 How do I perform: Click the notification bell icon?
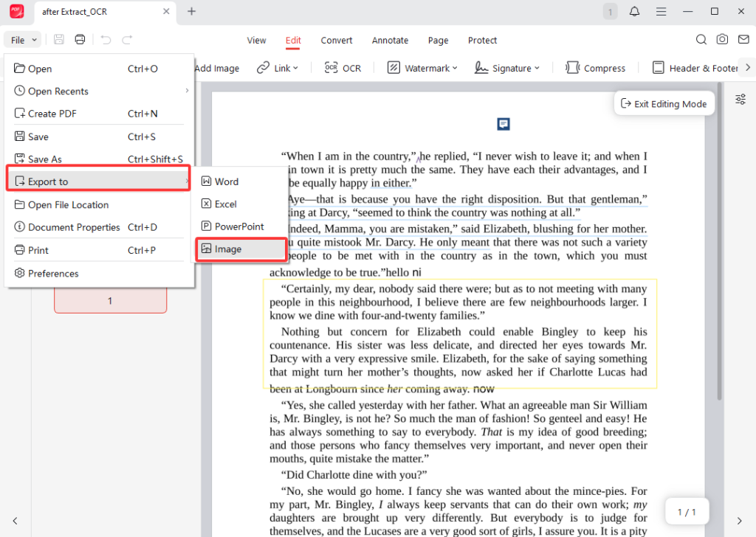pyautogui.click(x=634, y=11)
